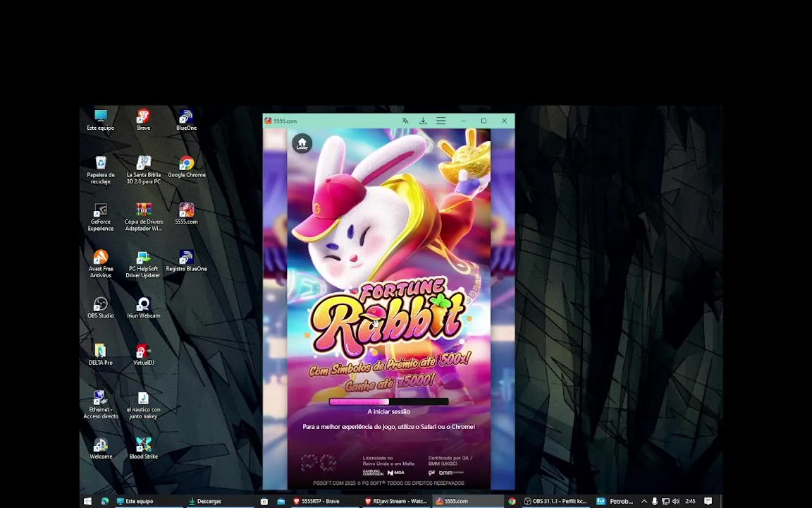Select Cópia de Drivers Adaptador archive icon
Image resolution: width=812 pixels, height=508 pixels.
click(144, 217)
